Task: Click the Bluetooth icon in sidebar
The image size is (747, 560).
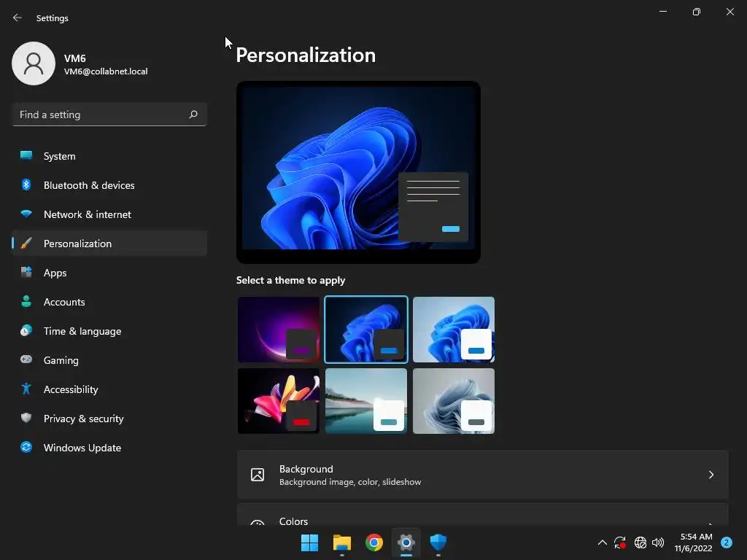Action: point(26,184)
